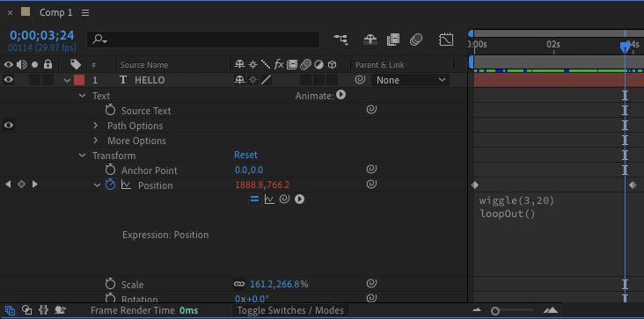Click Position value 1888.8,766.2
This screenshot has height=319, width=644.
coord(262,185)
